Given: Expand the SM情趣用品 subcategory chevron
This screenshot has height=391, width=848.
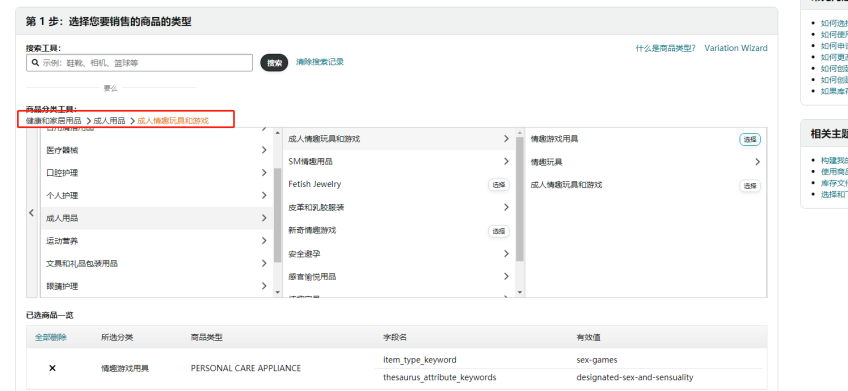Looking at the screenshot, I should click(x=506, y=161).
